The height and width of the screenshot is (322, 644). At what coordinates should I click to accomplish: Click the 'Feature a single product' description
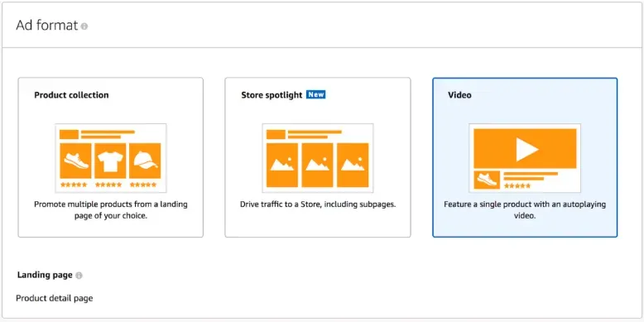tap(525, 210)
